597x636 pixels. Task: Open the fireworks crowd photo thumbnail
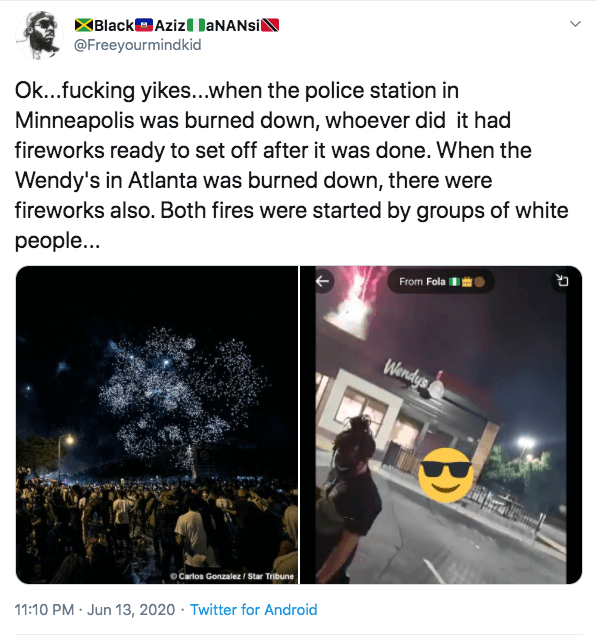point(157,425)
